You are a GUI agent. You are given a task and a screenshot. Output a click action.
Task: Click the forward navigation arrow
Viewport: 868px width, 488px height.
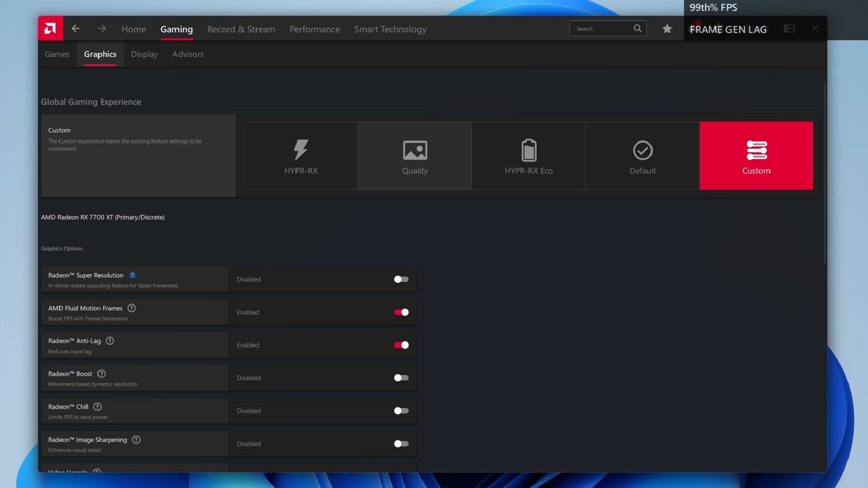(102, 28)
